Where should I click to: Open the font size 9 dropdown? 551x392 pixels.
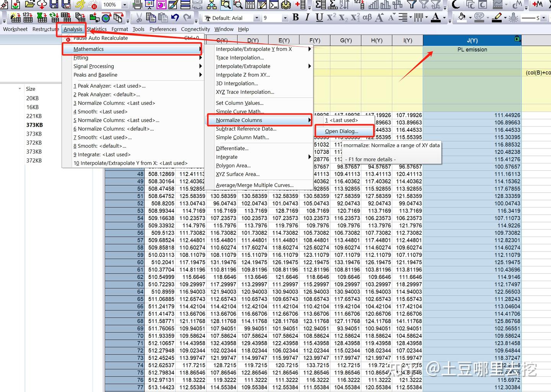285,18
